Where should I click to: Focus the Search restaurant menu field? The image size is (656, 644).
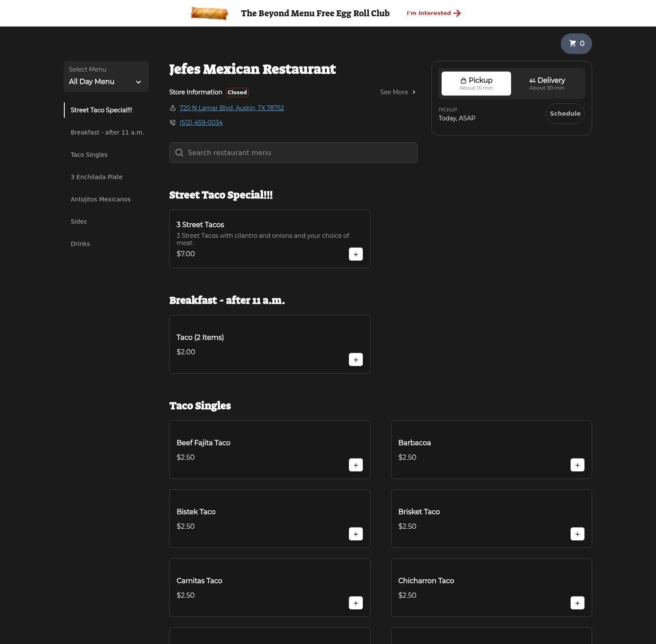click(x=293, y=153)
